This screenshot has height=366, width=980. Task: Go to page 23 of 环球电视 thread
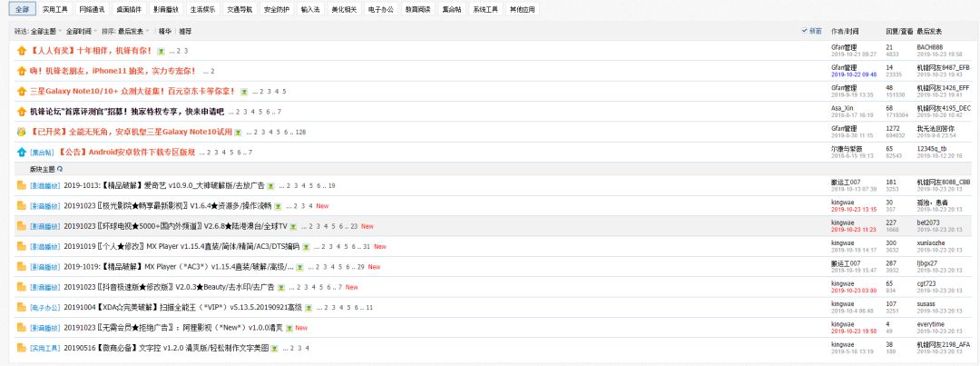click(x=355, y=226)
